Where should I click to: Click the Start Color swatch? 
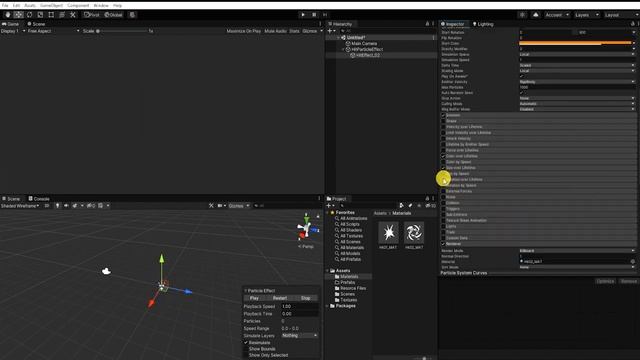point(575,43)
